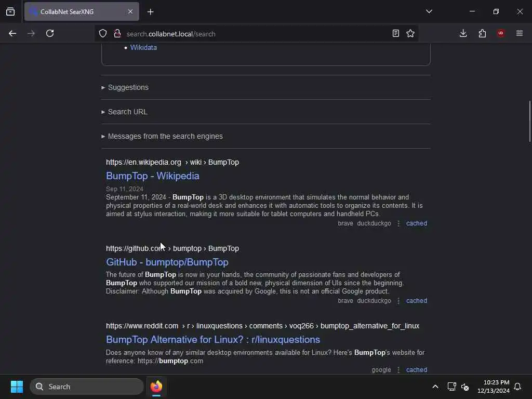Open the downloads panel
The image size is (532, 399).
(463, 33)
